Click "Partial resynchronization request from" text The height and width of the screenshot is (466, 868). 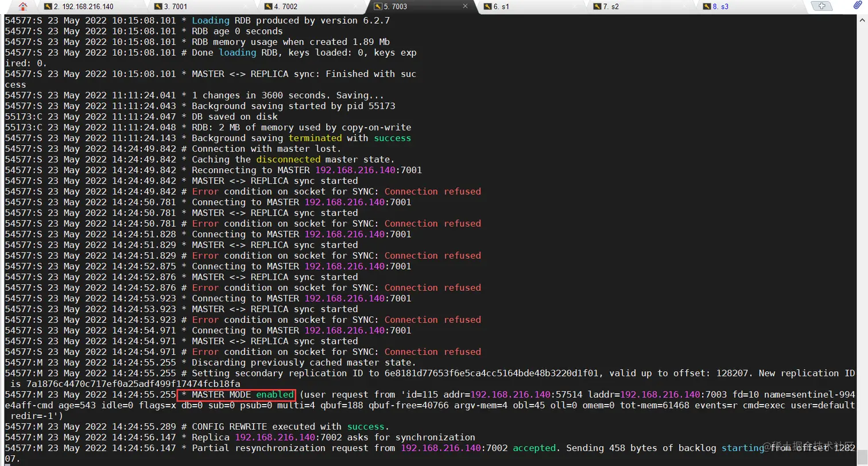coord(293,448)
